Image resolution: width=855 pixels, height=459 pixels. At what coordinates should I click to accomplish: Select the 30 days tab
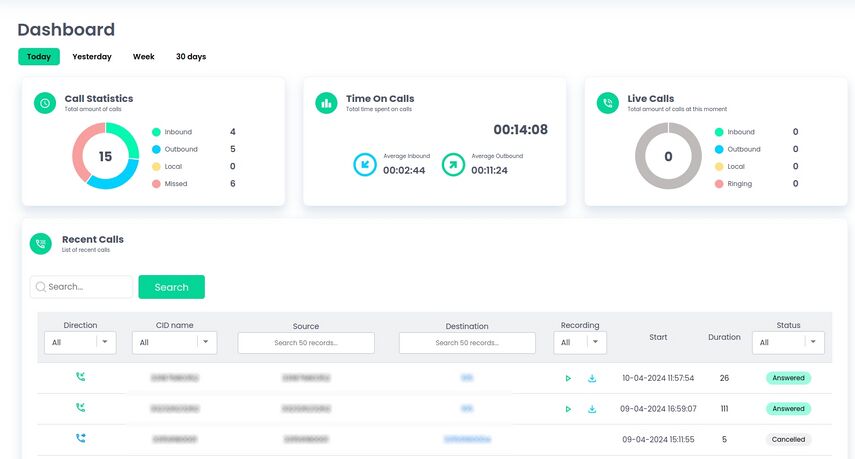click(190, 57)
